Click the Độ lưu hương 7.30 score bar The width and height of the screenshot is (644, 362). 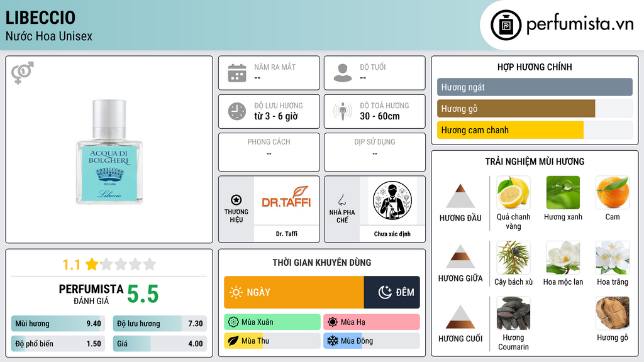coord(160,324)
